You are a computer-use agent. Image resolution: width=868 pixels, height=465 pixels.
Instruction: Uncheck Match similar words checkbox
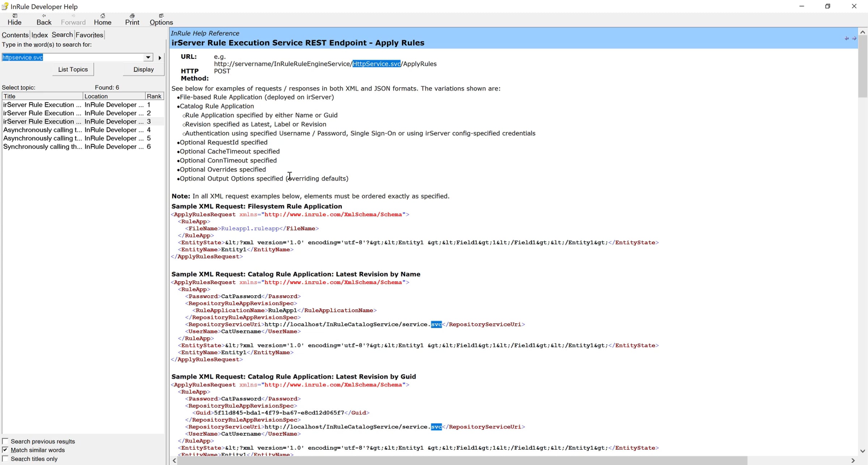click(5, 450)
